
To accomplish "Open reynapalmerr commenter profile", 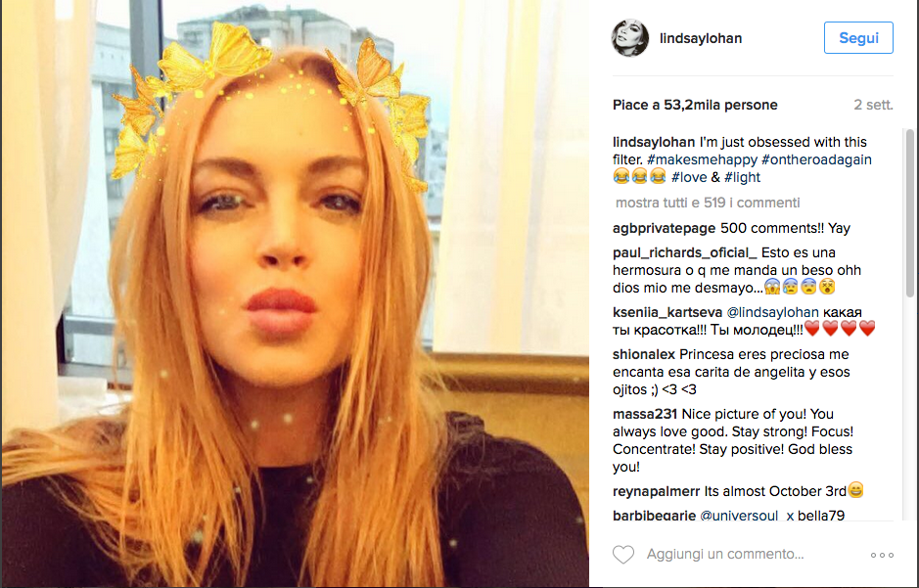I will pyautogui.click(x=657, y=491).
